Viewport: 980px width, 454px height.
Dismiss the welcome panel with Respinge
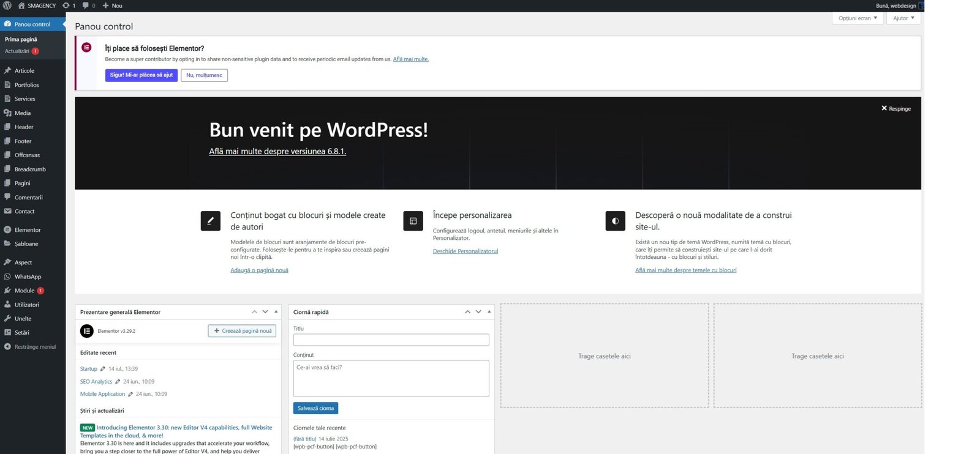(895, 108)
